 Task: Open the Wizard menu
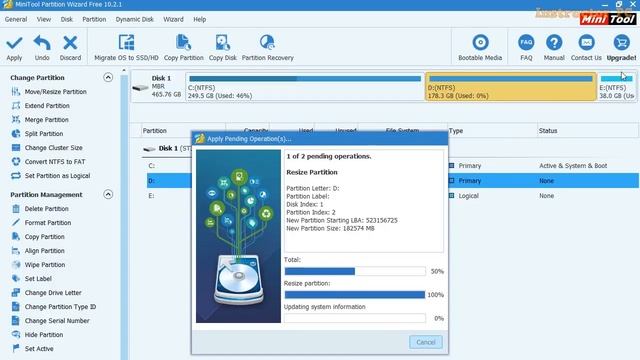[173, 19]
